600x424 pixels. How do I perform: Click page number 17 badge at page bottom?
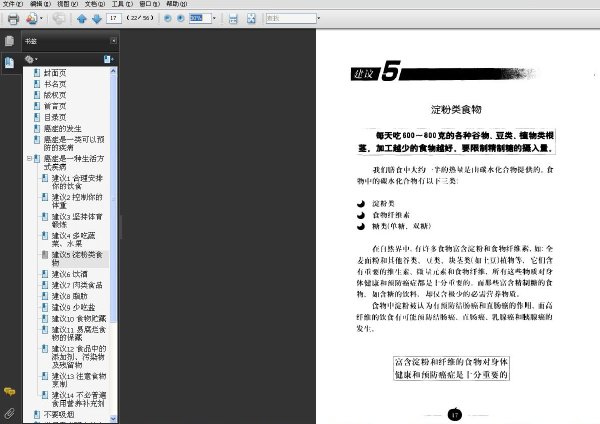(455, 415)
